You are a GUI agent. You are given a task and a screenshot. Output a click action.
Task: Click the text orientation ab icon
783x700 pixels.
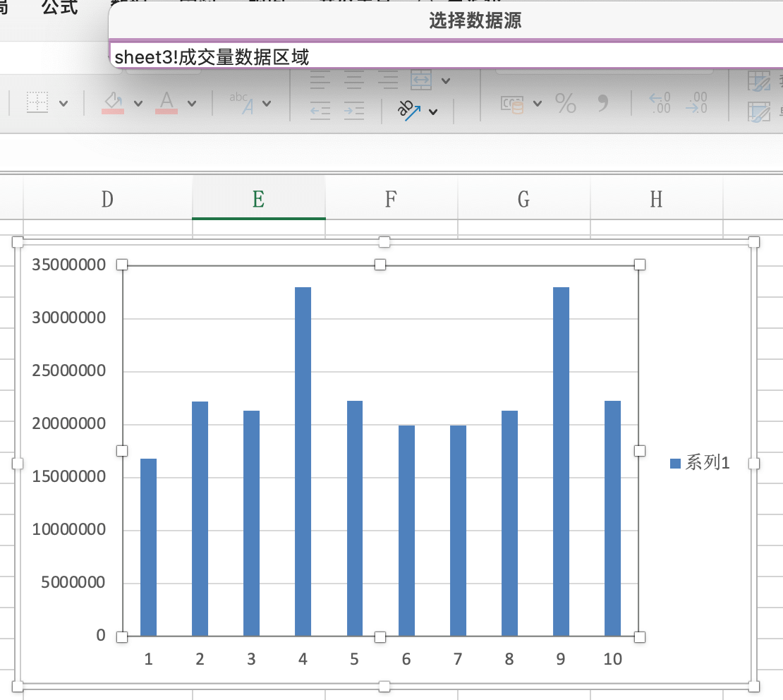pos(408,110)
